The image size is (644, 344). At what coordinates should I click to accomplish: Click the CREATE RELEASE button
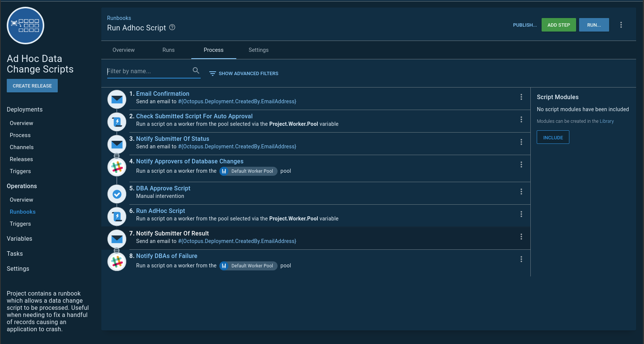tap(32, 86)
